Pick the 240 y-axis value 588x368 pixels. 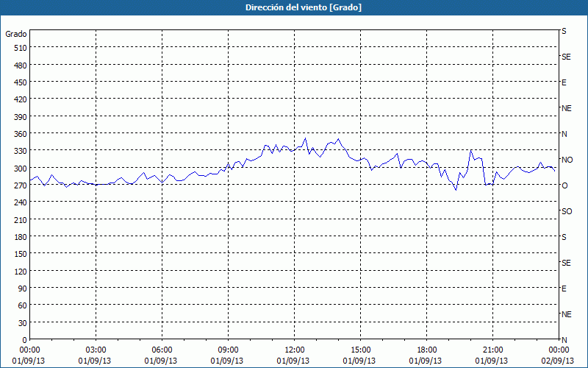(x=21, y=203)
